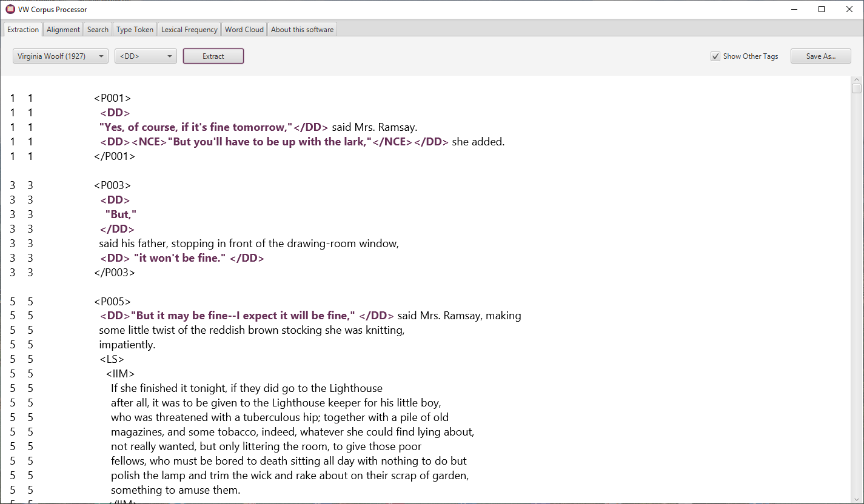Click the quoted text "But,"
Viewport: 864px width, 504px height.
pyautogui.click(x=121, y=214)
